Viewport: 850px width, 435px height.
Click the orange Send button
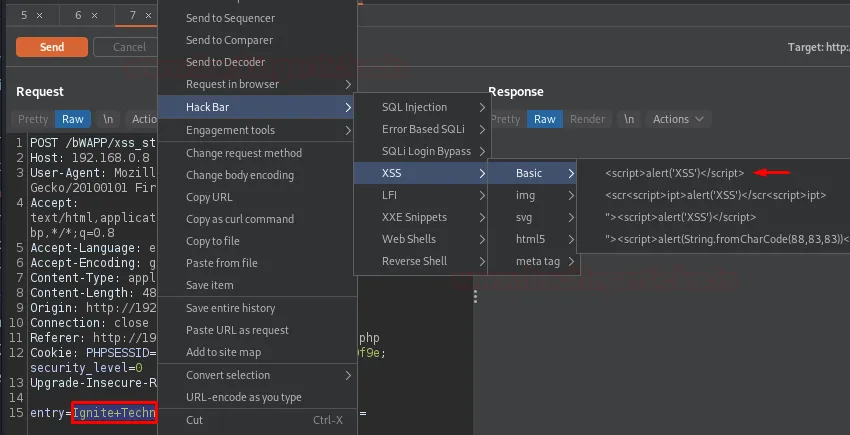tap(52, 47)
